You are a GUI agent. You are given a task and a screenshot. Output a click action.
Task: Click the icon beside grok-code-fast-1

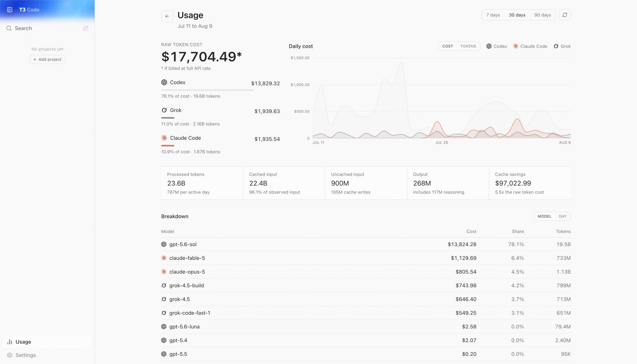pyautogui.click(x=164, y=313)
